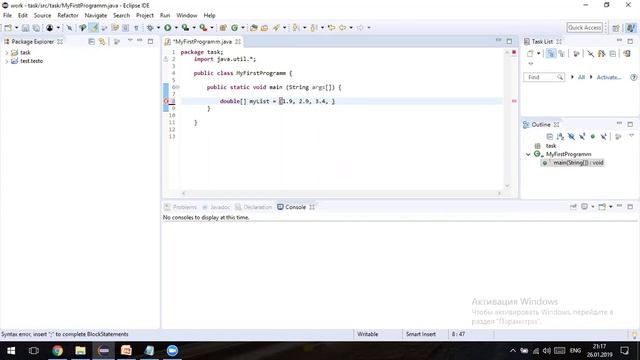
Task: Toggle Task List Categorized presentation
Action: pos(551,54)
